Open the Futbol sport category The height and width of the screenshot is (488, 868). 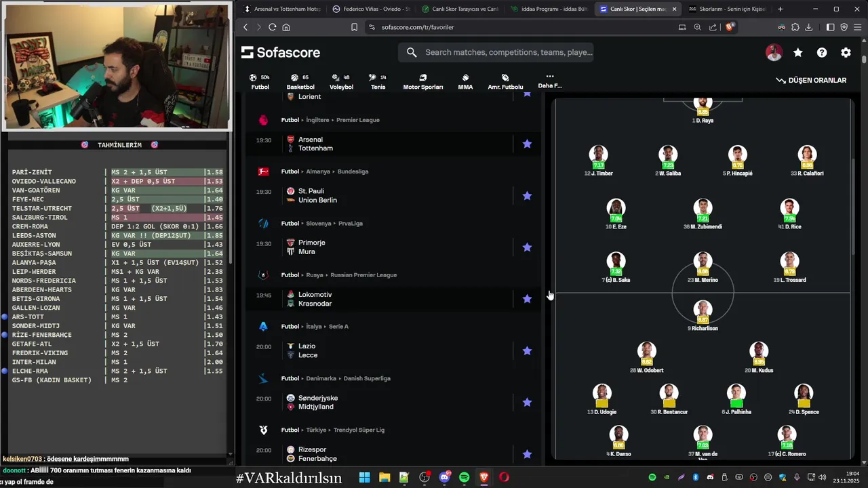[260, 82]
